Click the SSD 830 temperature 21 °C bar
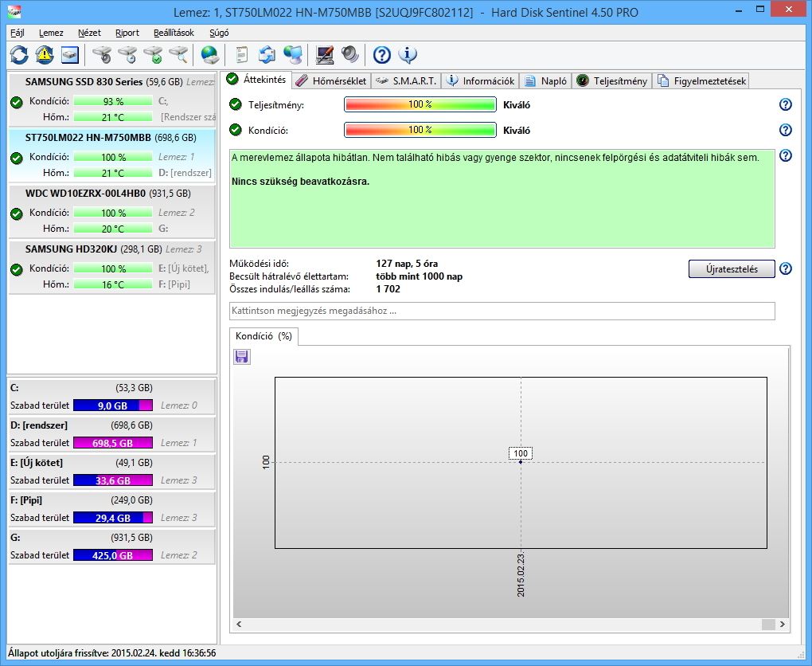The height and width of the screenshot is (666, 812). coord(113,117)
